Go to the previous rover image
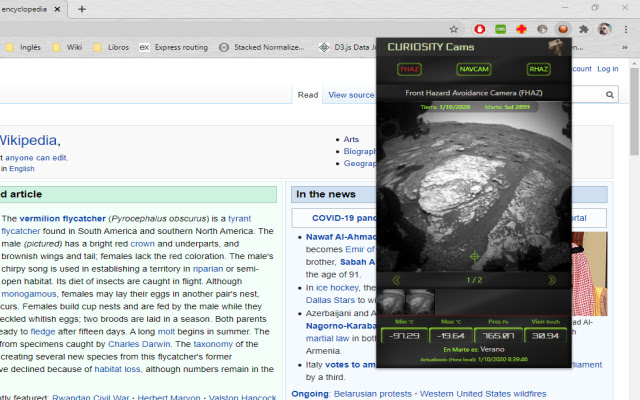 (396, 280)
